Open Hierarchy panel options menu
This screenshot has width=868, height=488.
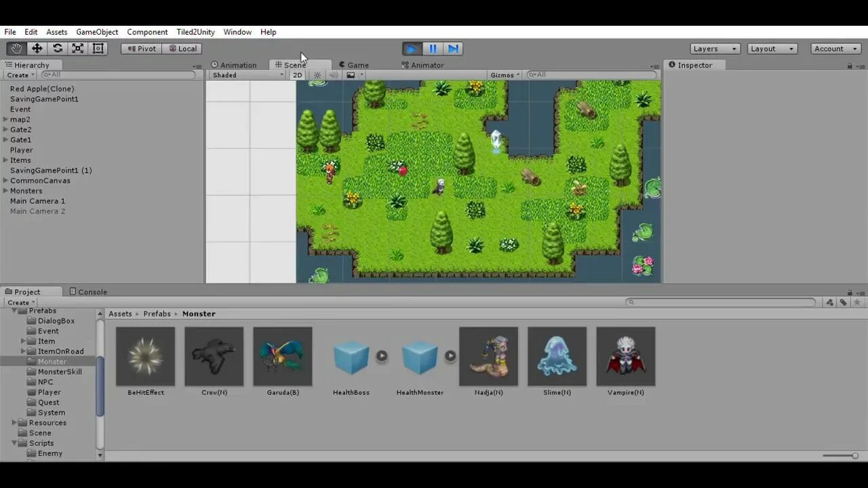click(197, 66)
